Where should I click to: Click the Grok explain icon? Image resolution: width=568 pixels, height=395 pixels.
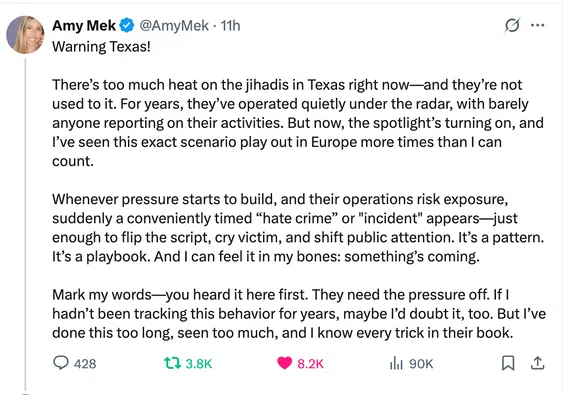512,25
